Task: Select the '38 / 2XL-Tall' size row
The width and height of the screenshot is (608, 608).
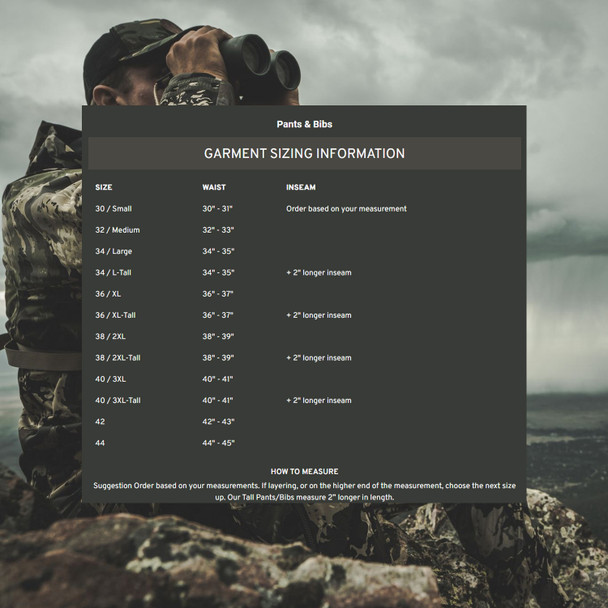Action: pyautogui.click(x=118, y=358)
